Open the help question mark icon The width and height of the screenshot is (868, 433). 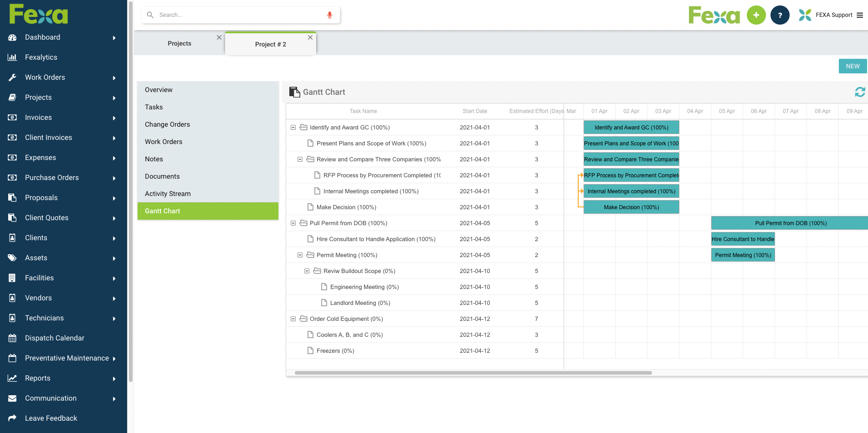pyautogui.click(x=780, y=15)
